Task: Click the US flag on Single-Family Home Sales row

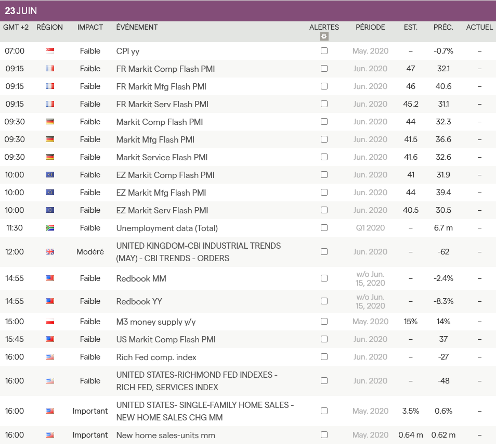Action: pyautogui.click(x=50, y=411)
